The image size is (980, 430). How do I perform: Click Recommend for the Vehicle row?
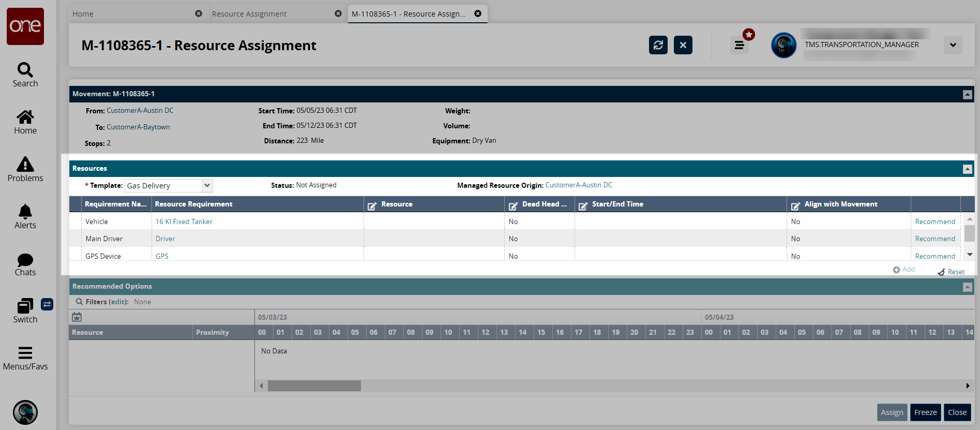(935, 221)
